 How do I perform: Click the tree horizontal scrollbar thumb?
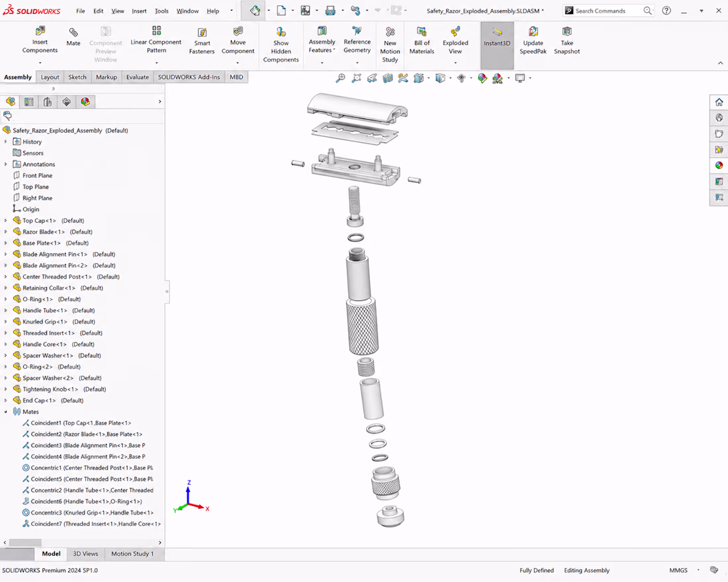(25, 542)
